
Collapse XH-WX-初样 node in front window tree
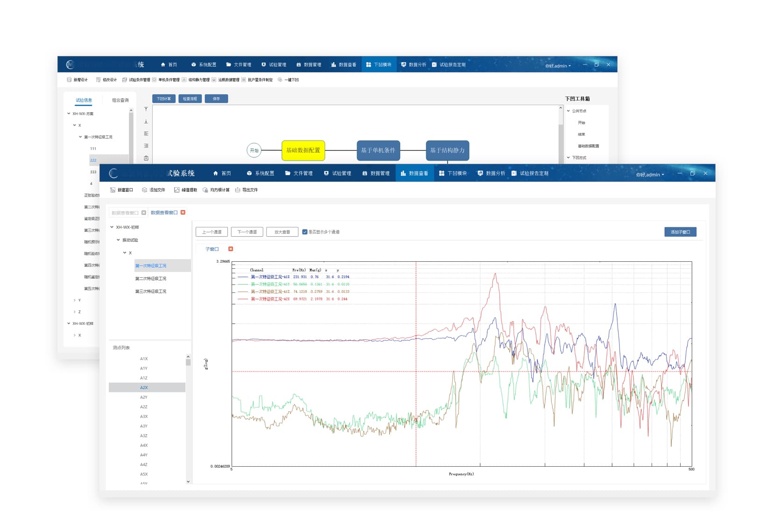[112, 227]
